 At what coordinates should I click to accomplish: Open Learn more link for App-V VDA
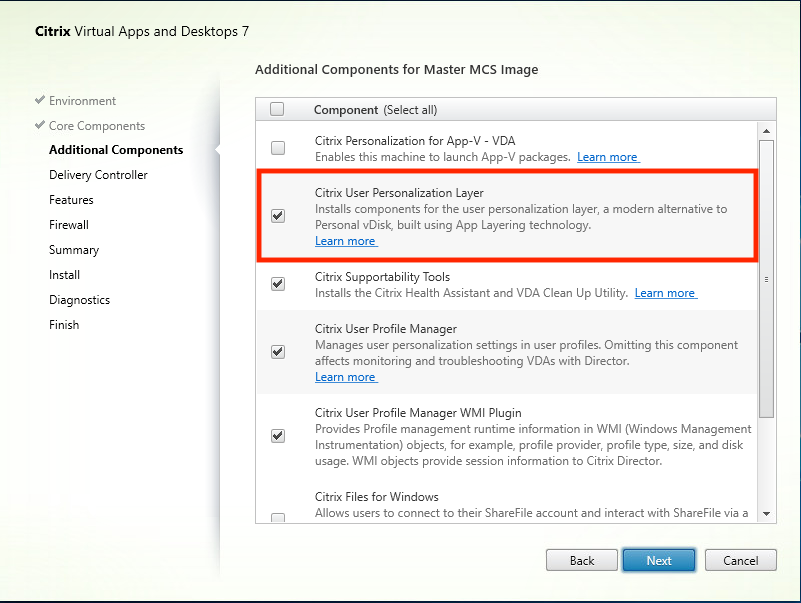[x=608, y=157]
